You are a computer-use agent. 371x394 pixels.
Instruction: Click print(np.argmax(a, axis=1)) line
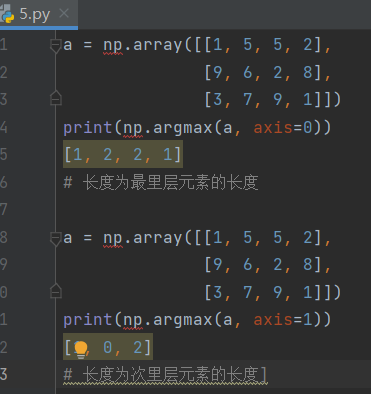point(197,320)
